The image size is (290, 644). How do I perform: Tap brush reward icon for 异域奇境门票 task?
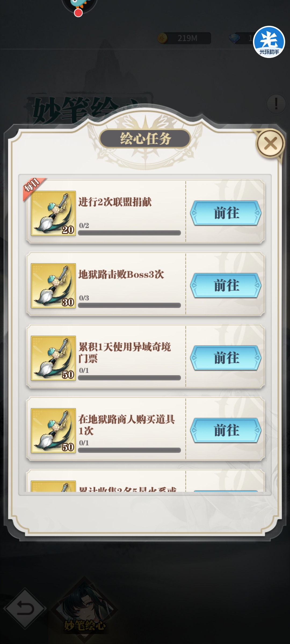pyautogui.click(x=53, y=358)
